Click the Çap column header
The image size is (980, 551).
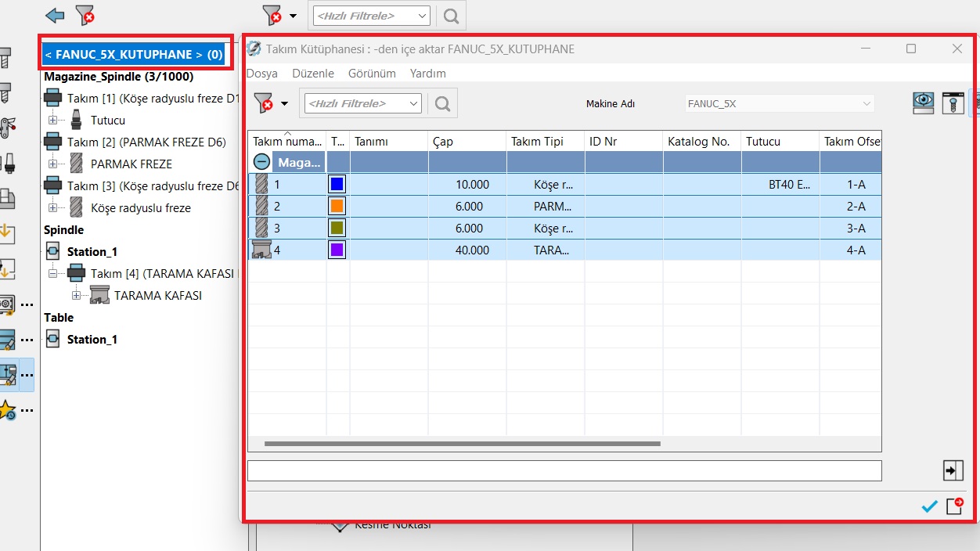[x=467, y=141]
